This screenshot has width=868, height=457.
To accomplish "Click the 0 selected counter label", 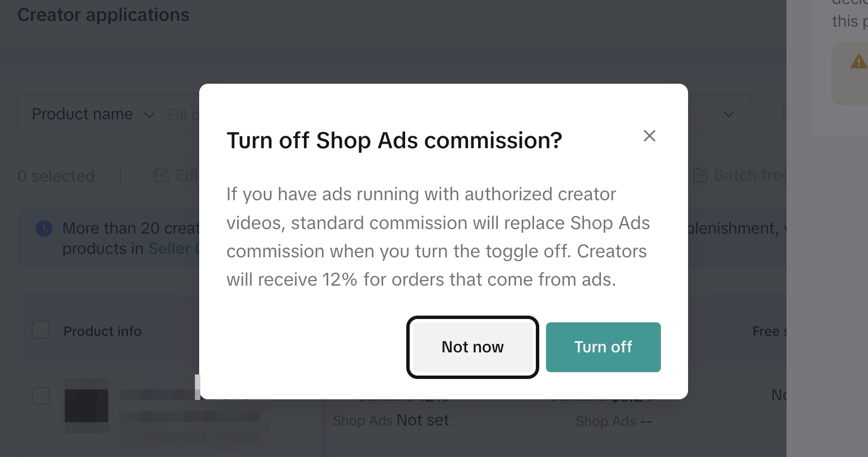I will coord(56,176).
